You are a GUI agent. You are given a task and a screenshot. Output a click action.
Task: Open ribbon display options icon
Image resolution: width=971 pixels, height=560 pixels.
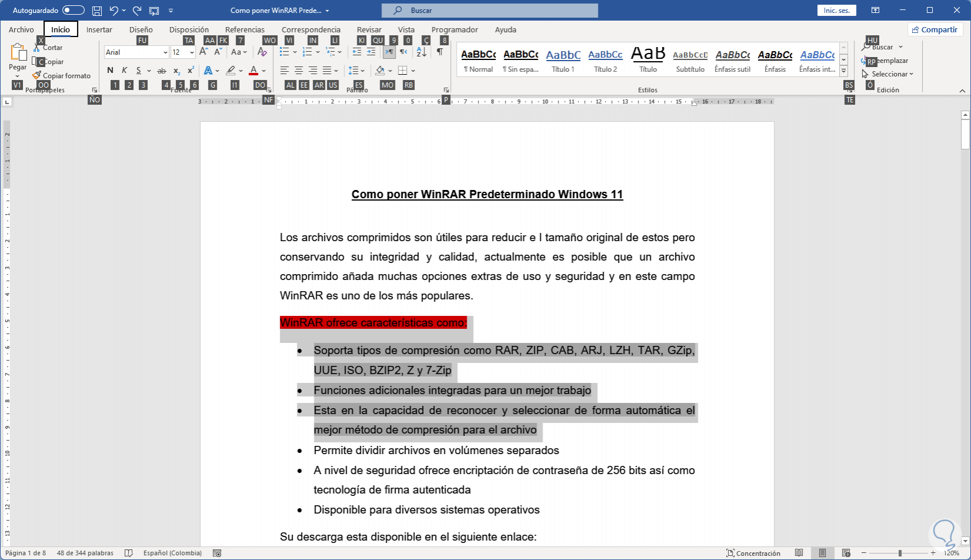[876, 11]
